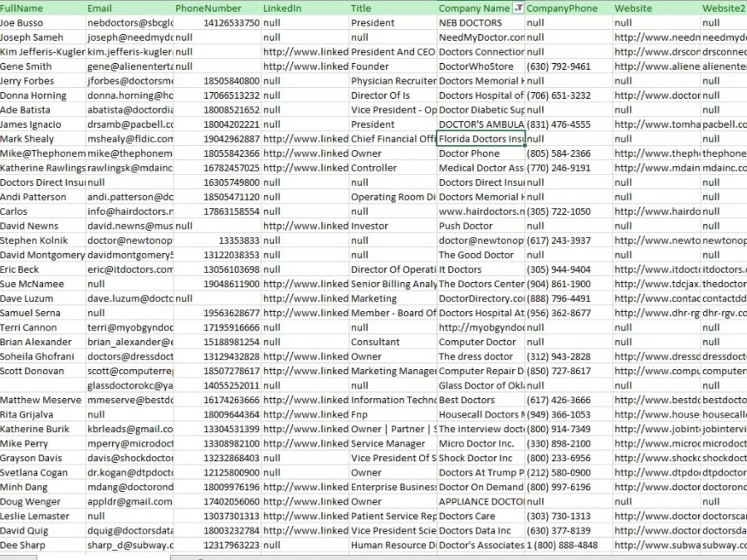The image size is (747, 560).
Task: Click the PhoneNumber header cell
Action: click(218, 8)
